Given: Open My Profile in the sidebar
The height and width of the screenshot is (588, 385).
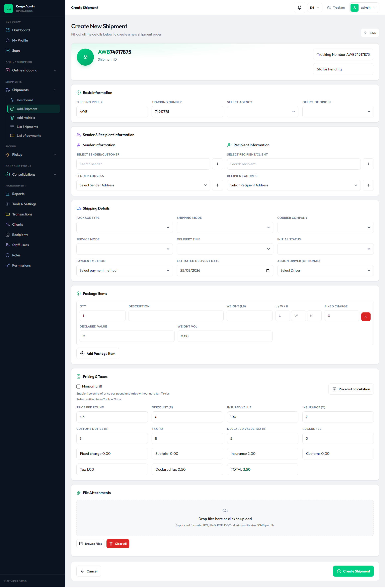Looking at the screenshot, I should [x=32, y=40].
